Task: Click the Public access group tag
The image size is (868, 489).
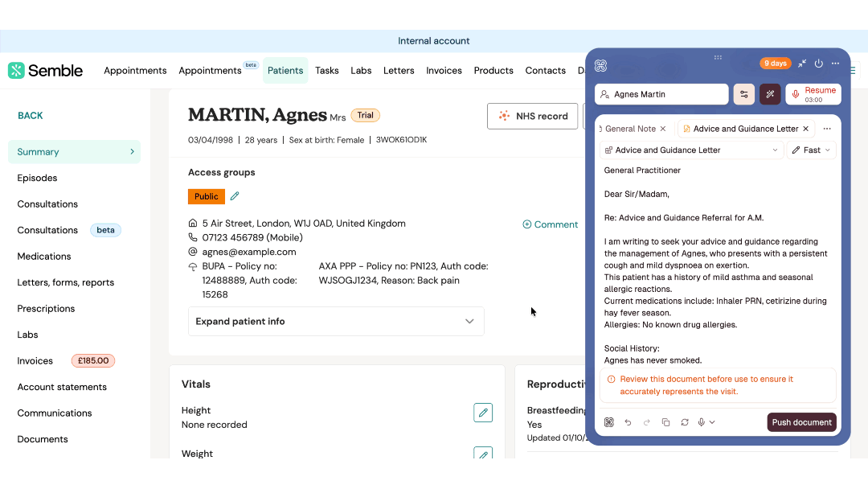Action: 207,196
